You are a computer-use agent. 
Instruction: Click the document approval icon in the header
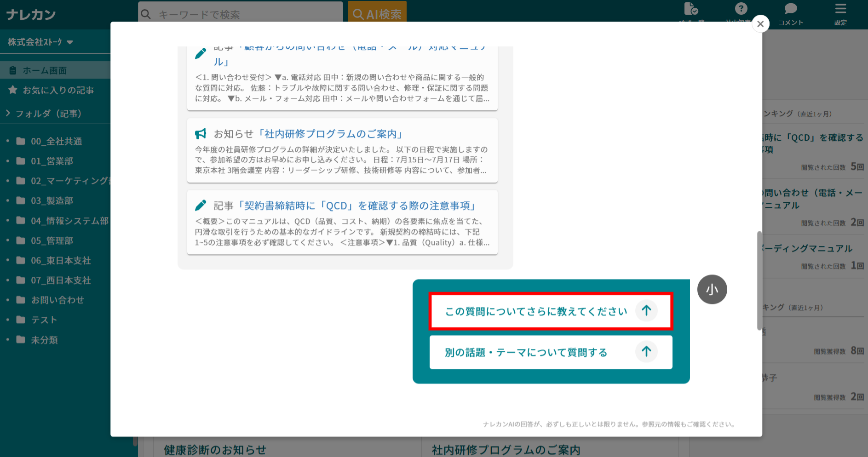pos(691,8)
